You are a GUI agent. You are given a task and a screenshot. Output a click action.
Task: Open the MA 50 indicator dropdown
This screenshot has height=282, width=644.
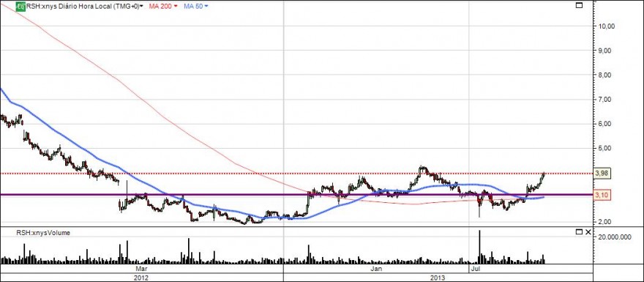click(196, 6)
